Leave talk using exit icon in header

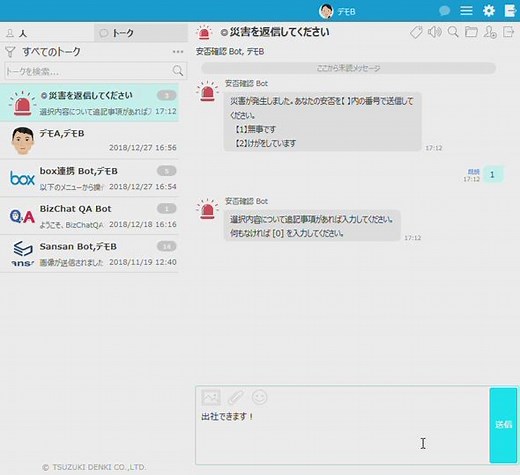(x=509, y=32)
